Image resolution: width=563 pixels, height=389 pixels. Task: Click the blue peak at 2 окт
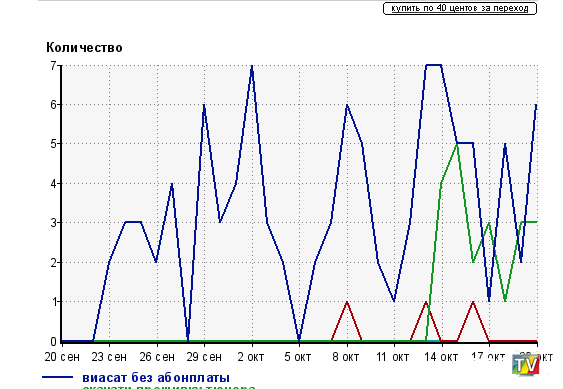[252, 66]
